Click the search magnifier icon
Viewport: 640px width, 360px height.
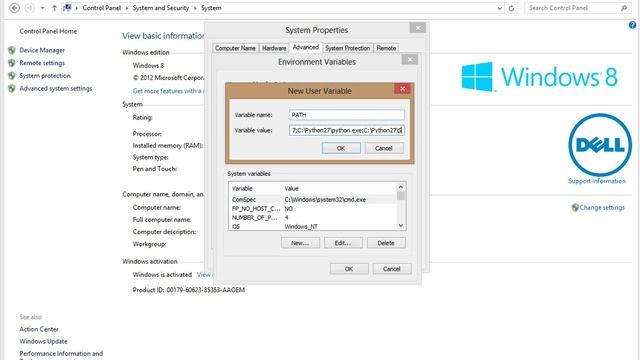(624, 8)
